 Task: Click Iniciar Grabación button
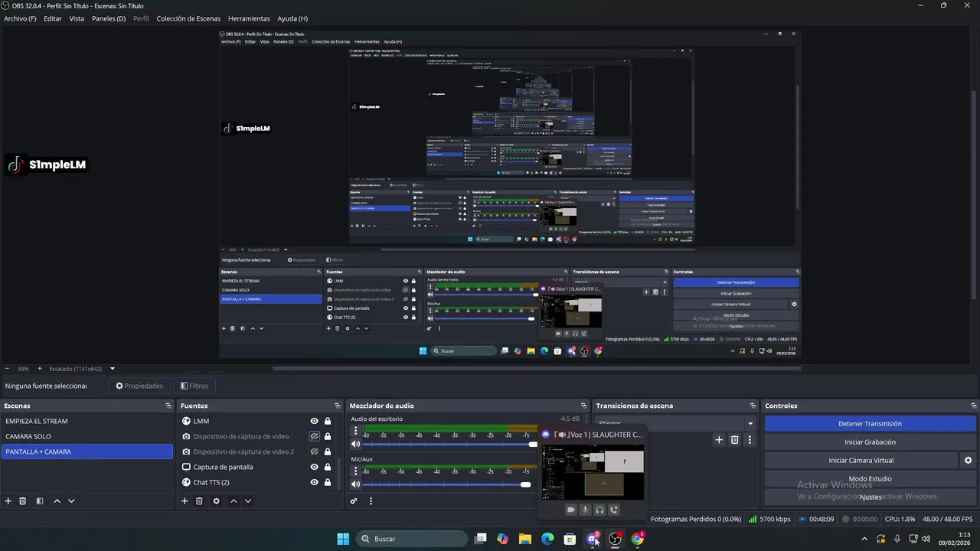tap(871, 442)
